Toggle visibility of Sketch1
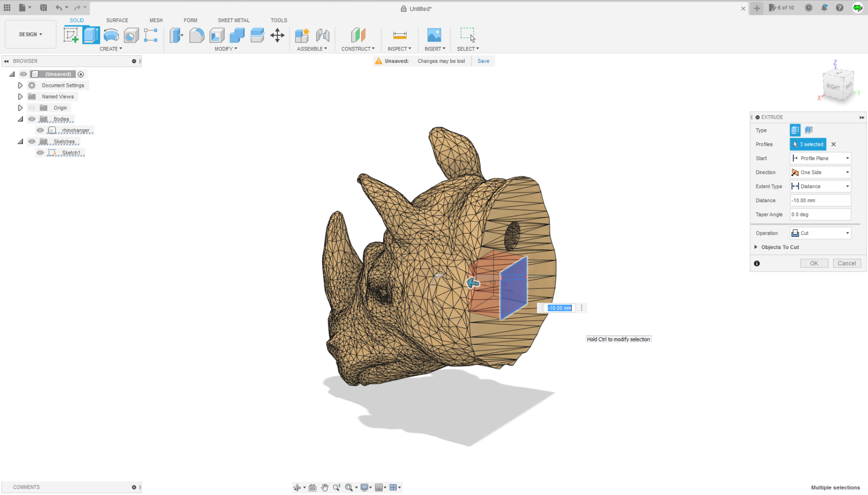This screenshot has width=868, height=495. click(x=40, y=152)
